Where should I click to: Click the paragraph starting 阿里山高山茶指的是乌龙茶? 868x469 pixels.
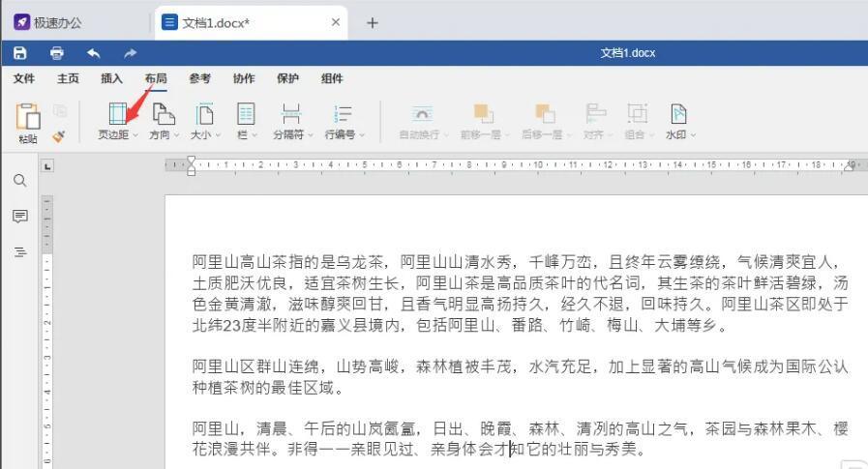point(521,293)
